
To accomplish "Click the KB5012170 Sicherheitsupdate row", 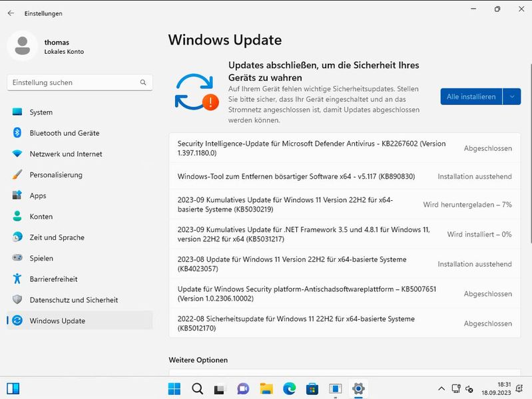I will tap(345, 323).
